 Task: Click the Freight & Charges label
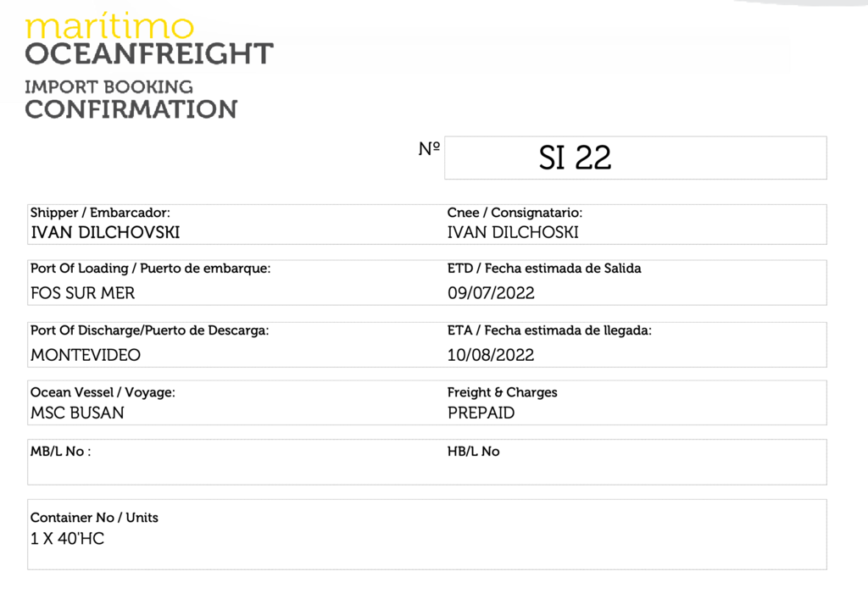pos(502,392)
